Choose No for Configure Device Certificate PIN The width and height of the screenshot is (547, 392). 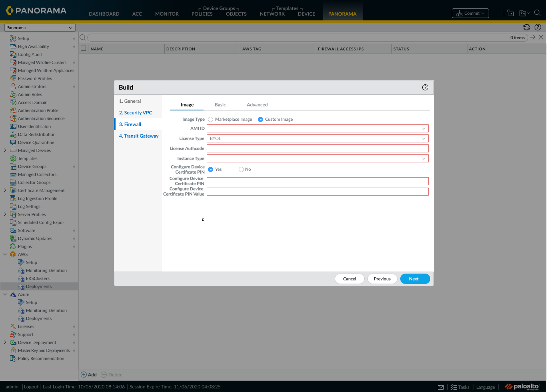[241, 169]
